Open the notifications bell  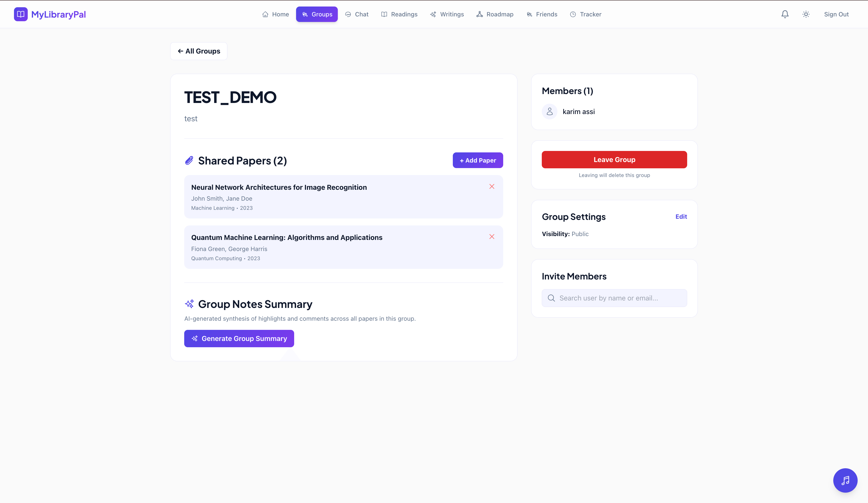click(785, 14)
